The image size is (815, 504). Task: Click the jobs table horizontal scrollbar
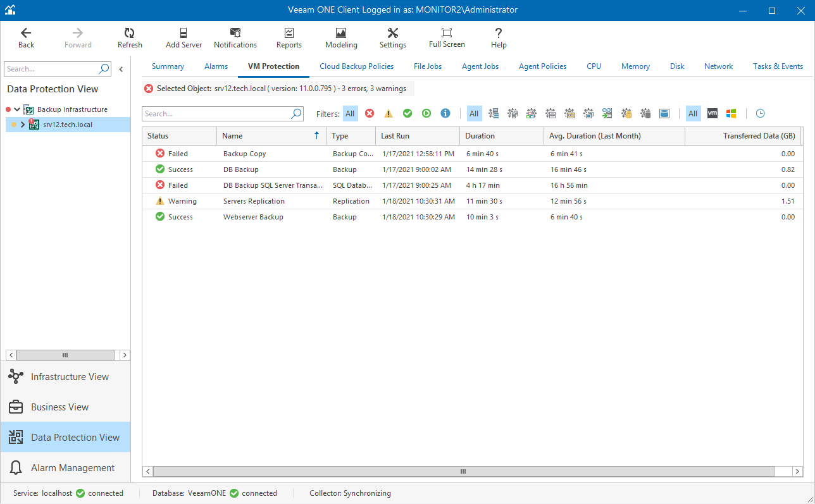[x=463, y=472]
